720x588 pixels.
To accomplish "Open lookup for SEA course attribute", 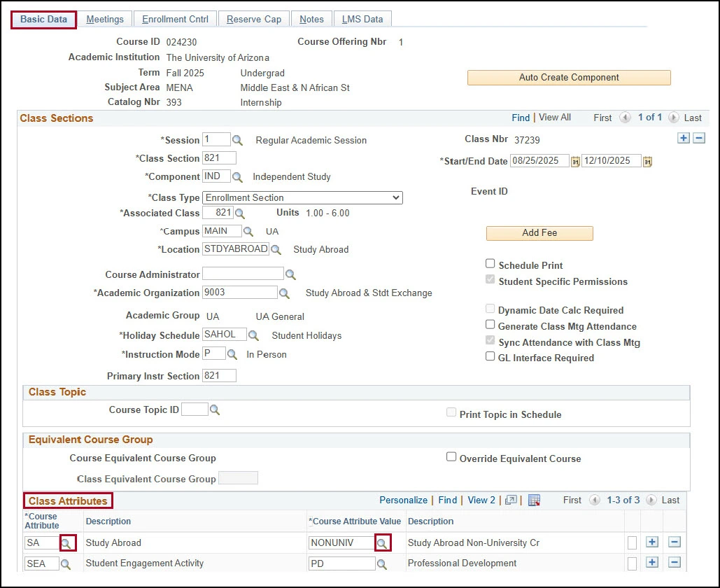I will click(x=66, y=564).
